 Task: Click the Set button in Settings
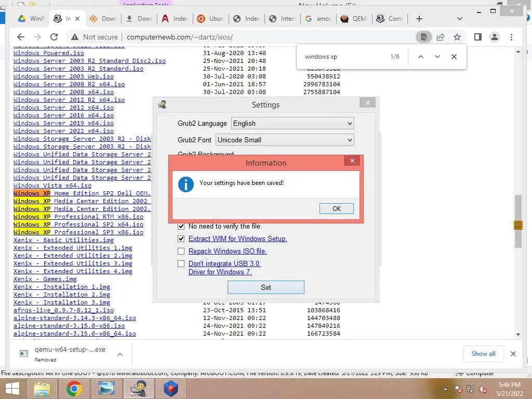tap(266, 287)
